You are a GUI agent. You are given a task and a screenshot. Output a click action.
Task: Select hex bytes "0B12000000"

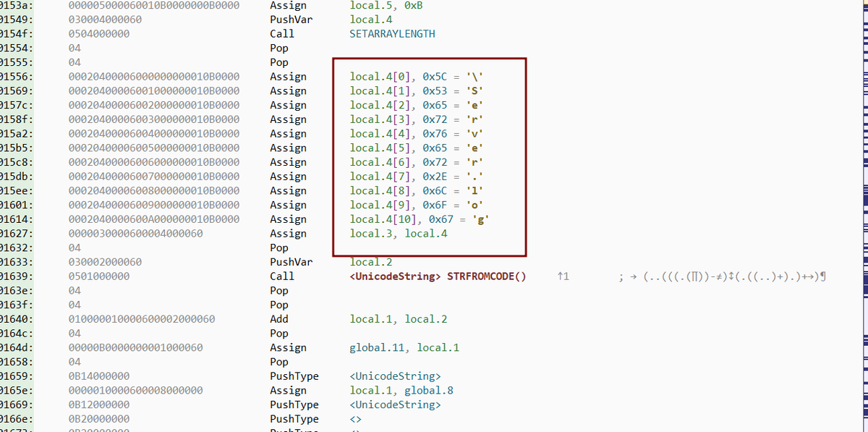pos(99,405)
